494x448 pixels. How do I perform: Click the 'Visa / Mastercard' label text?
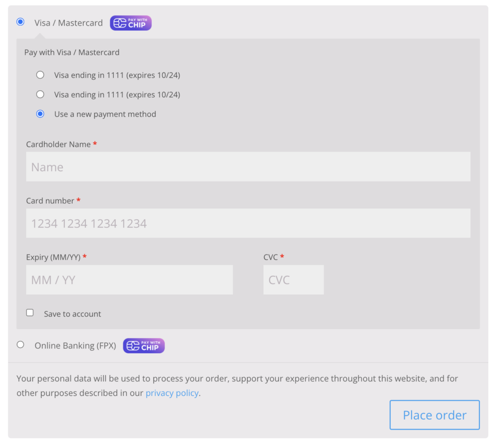(x=68, y=23)
